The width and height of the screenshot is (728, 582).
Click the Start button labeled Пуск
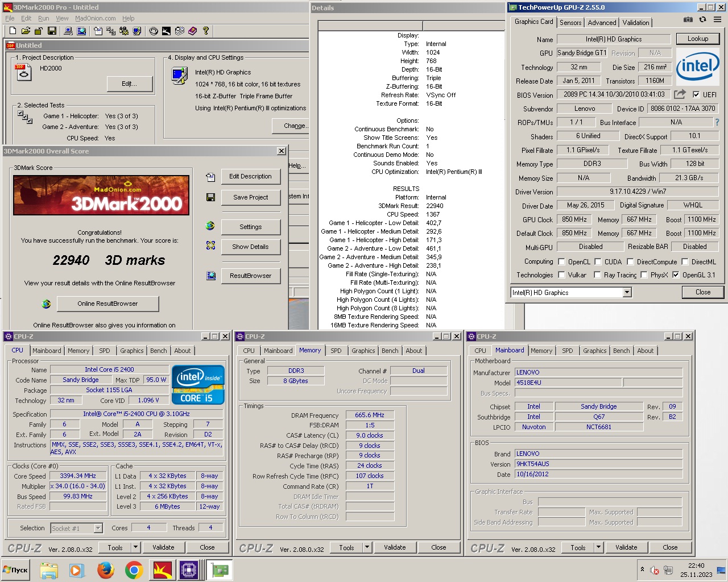click(16, 570)
